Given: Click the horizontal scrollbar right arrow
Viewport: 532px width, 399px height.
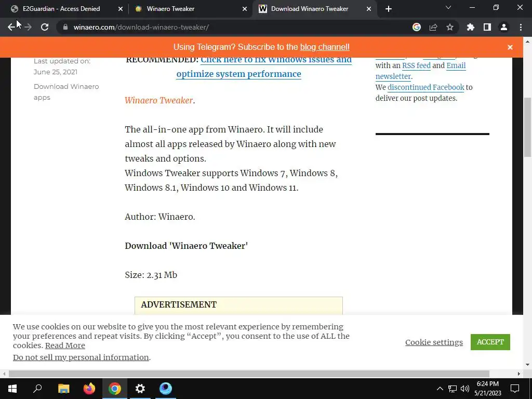Looking at the screenshot, I should click(519, 374).
